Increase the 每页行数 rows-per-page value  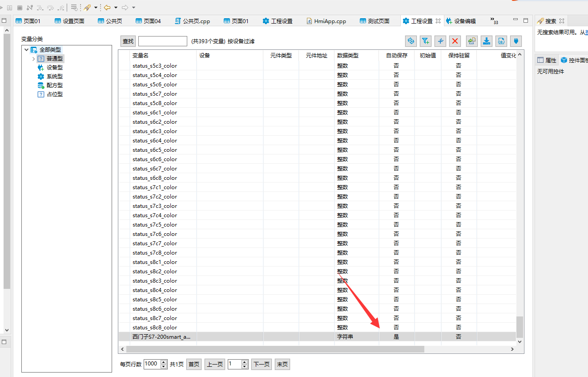tap(163, 362)
